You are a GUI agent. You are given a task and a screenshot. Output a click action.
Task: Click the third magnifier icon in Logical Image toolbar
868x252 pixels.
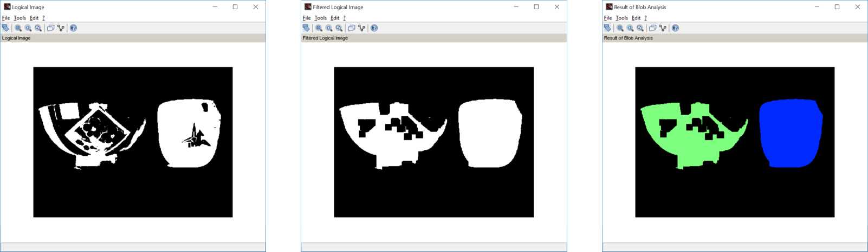click(x=38, y=28)
